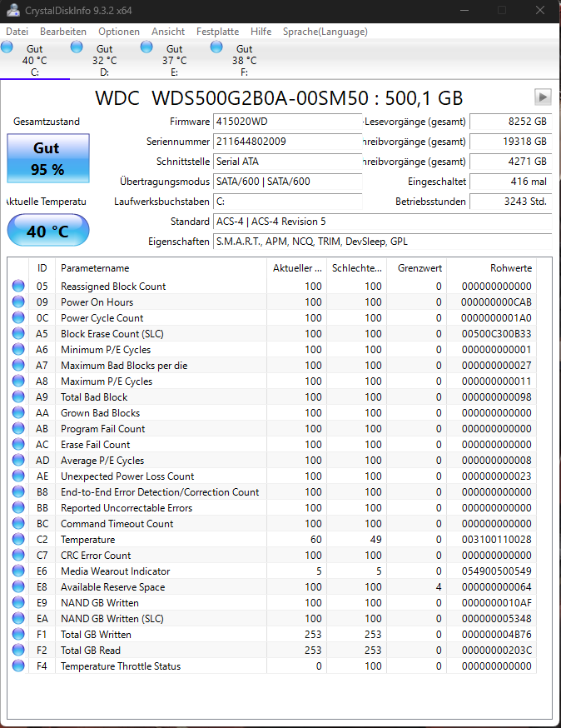Click the Seriennummer field value
Image resolution: width=561 pixels, height=728 pixels.
288,142
